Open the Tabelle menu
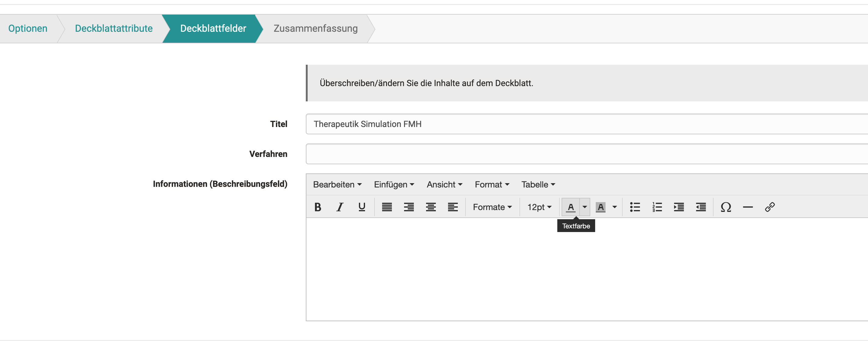Screen dimensions: 868x345 [x=537, y=184]
